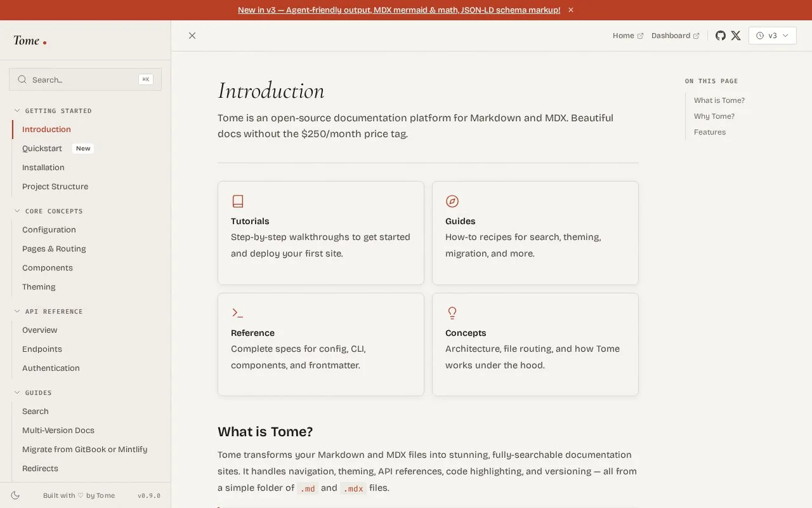Open the Quickstart page
This screenshot has height=508, width=812.
pyautogui.click(x=42, y=149)
